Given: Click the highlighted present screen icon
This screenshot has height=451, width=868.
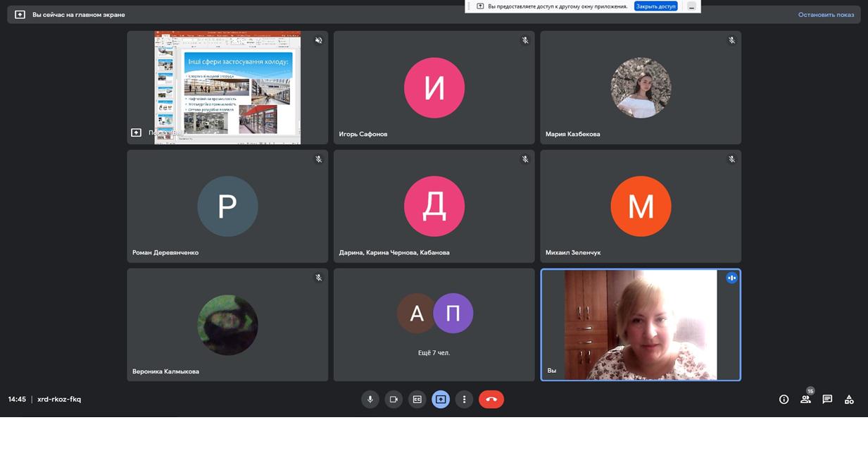Looking at the screenshot, I should point(441,400).
